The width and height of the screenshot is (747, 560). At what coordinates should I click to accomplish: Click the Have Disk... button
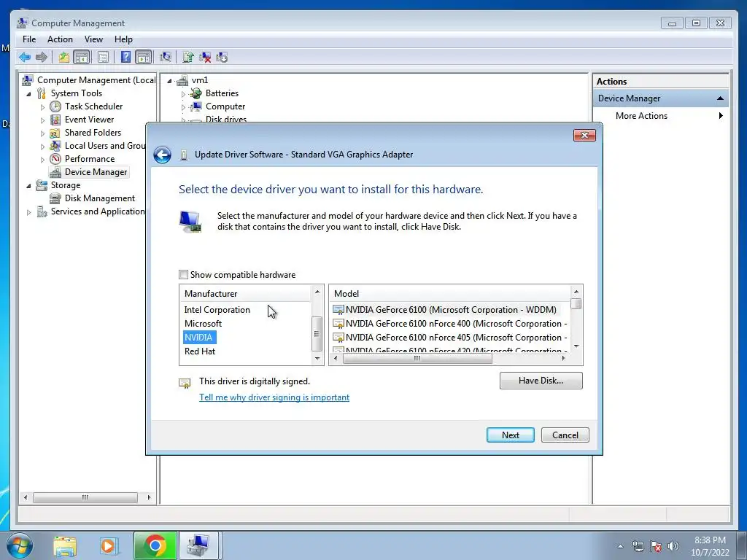(x=541, y=381)
